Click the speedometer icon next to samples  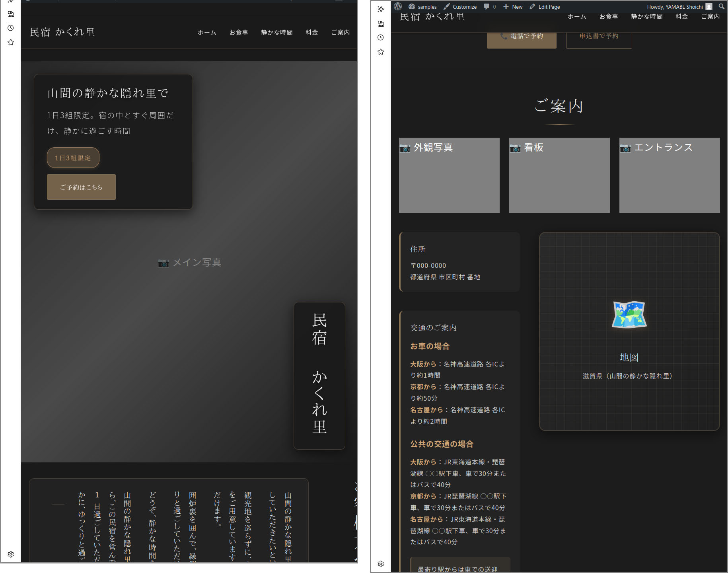411,7
